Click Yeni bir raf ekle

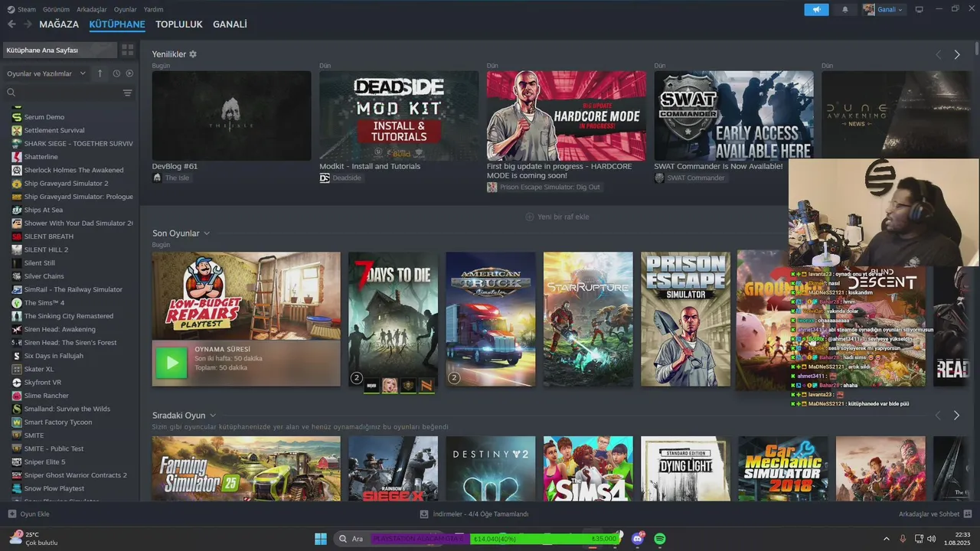point(557,217)
